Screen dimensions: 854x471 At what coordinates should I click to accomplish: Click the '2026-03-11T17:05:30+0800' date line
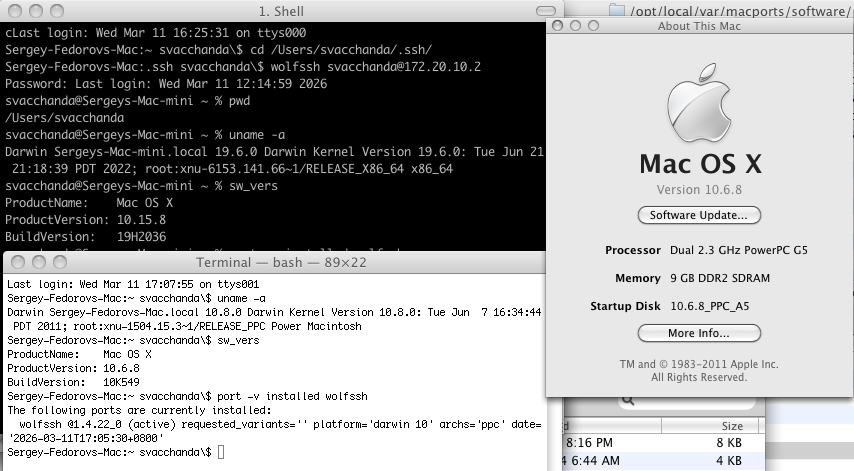point(86,438)
